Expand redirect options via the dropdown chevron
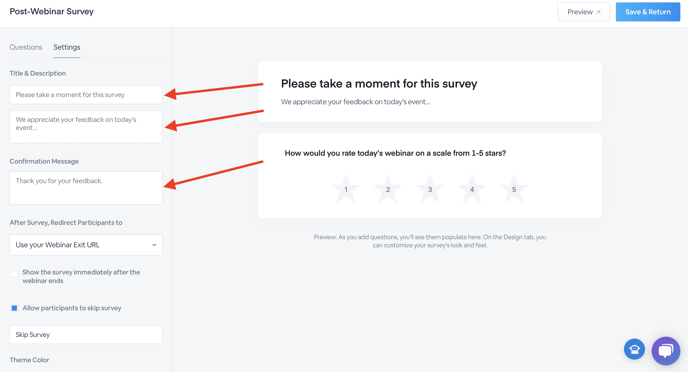This screenshot has width=688, height=372. (x=154, y=245)
